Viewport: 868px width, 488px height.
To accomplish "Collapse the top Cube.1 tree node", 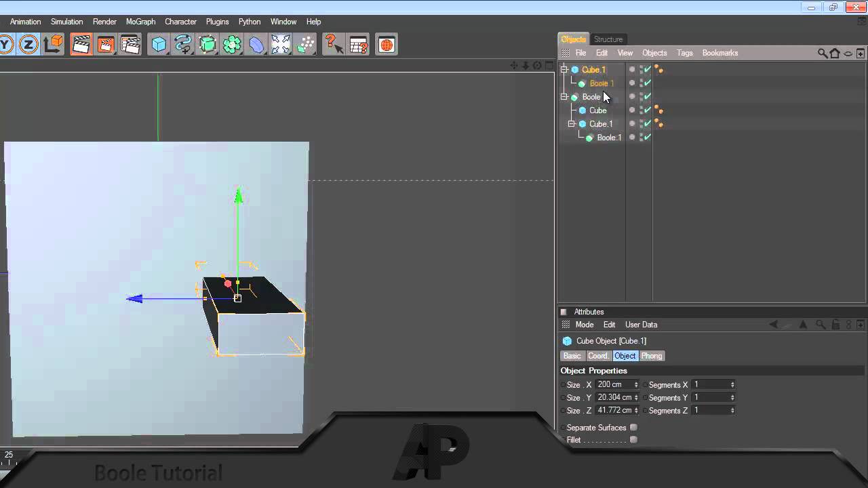I will click(x=564, y=69).
